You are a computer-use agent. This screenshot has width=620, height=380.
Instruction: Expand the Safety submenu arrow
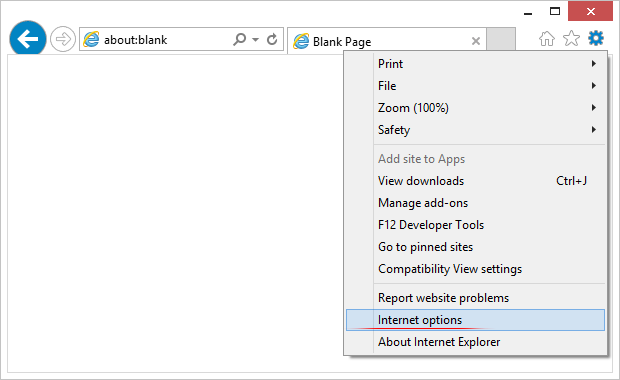tap(594, 129)
